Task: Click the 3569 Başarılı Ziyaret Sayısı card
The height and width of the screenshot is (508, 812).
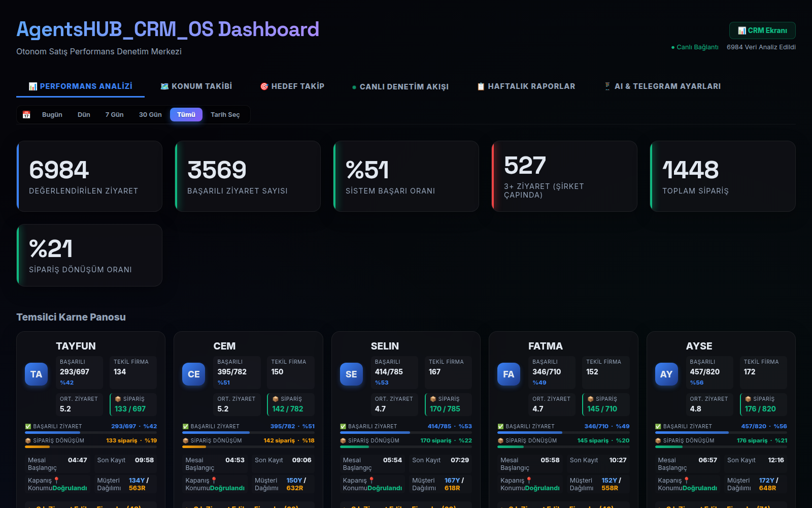Action: click(x=248, y=176)
